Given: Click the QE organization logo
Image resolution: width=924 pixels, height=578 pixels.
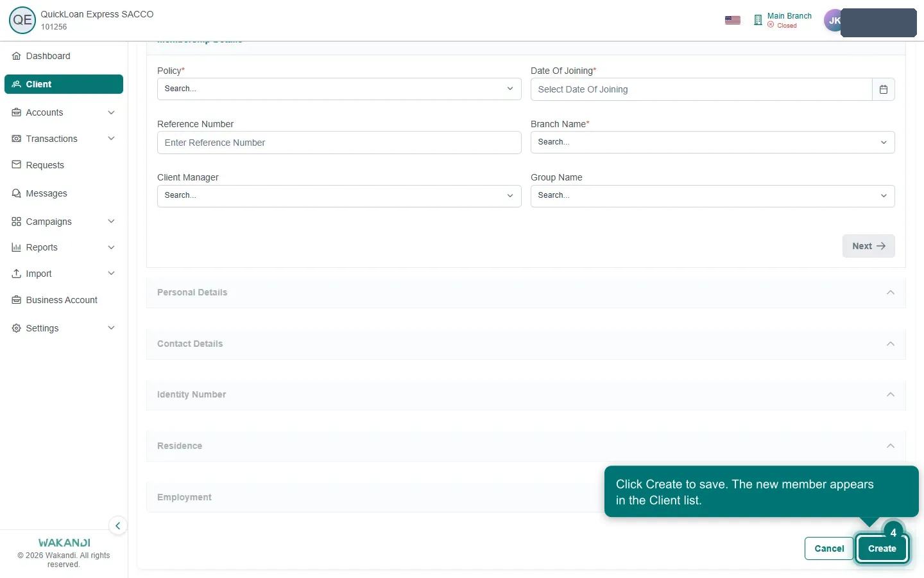Looking at the screenshot, I should pos(22,20).
